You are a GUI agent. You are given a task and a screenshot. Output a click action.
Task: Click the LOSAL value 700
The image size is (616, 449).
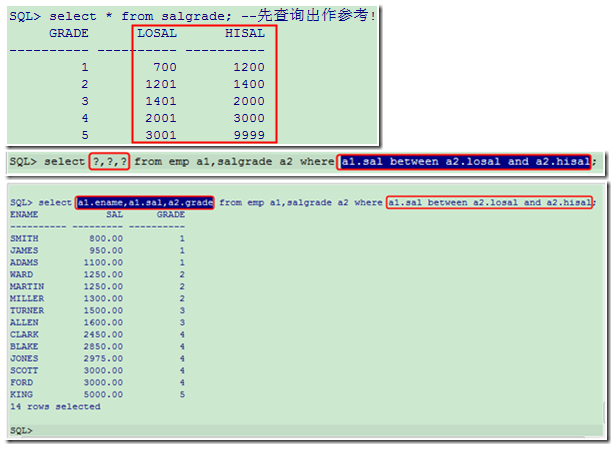click(x=164, y=67)
